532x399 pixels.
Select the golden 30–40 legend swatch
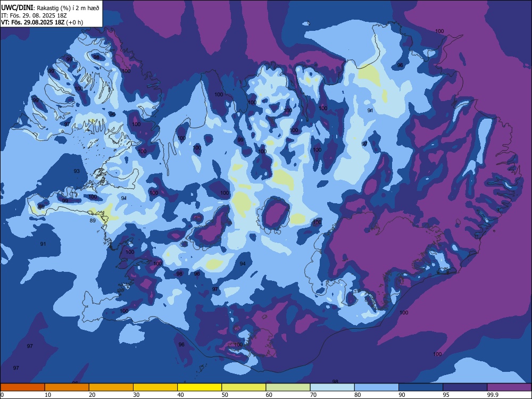pyautogui.click(x=155, y=387)
